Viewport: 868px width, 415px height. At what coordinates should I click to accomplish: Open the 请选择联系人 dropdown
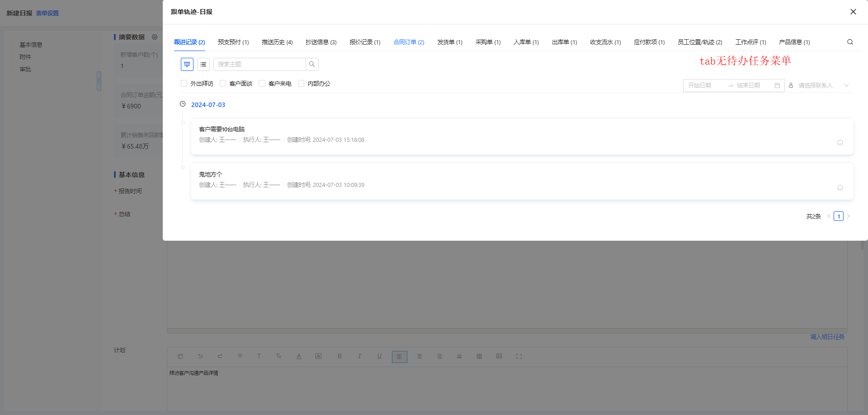click(x=820, y=85)
